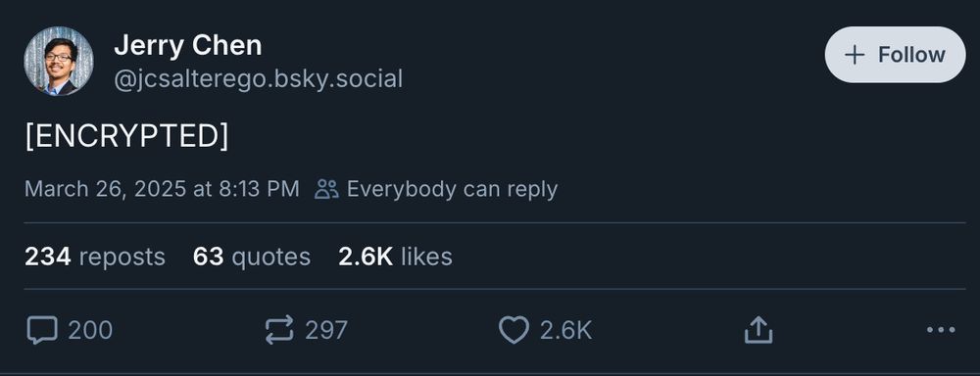Open Jerry Chen display name link
This screenshot has height=376, width=980.
pyautogui.click(x=187, y=45)
